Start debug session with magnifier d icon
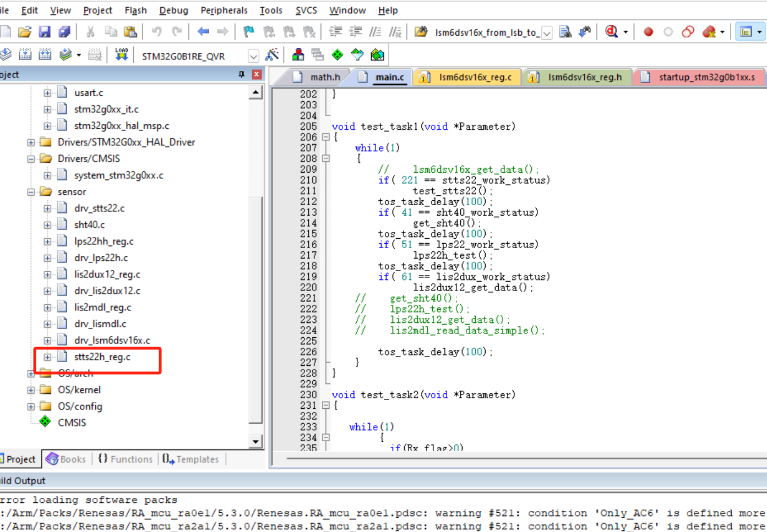This screenshot has height=532, width=767. (x=611, y=32)
